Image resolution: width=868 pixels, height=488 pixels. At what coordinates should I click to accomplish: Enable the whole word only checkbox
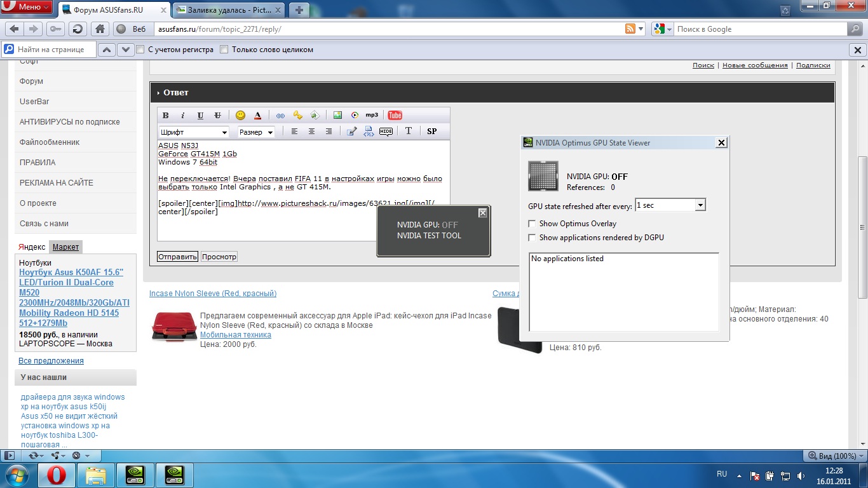[224, 50]
